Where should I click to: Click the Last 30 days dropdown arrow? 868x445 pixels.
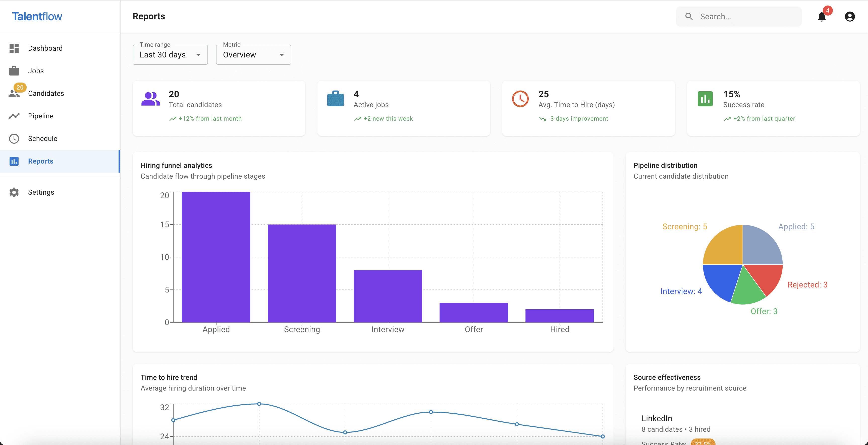(198, 55)
